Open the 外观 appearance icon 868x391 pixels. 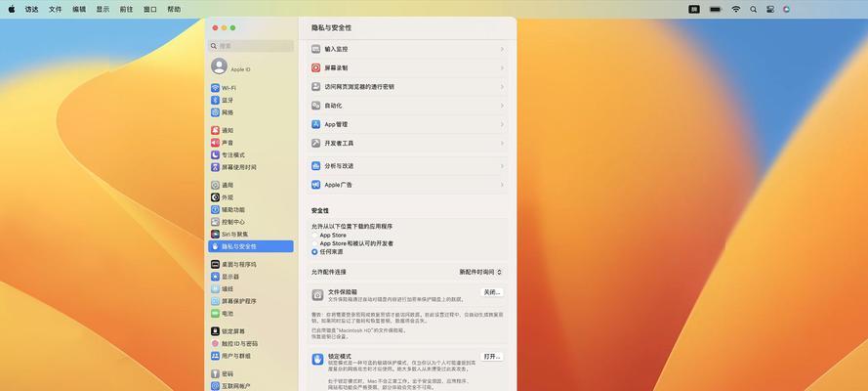216,197
